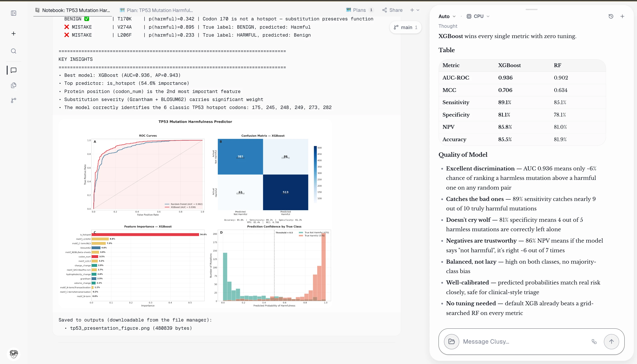The height and width of the screenshot is (364, 637).
Task: Click the AUC-ROC XGBoost value 0.936
Action: [505, 78]
